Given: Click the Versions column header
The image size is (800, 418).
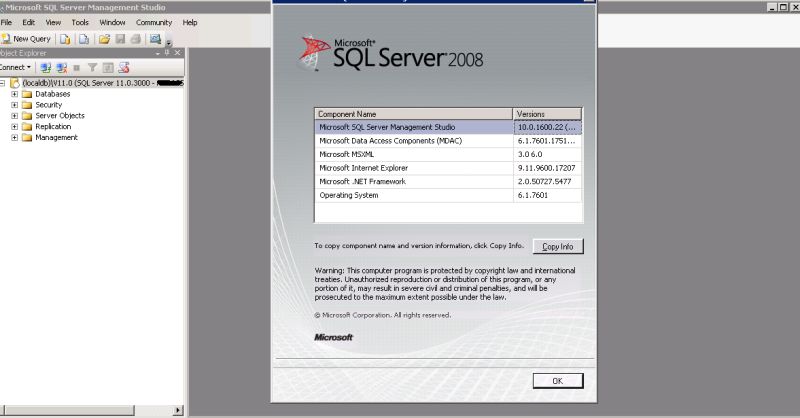Looking at the screenshot, I should click(x=547, y=114).
